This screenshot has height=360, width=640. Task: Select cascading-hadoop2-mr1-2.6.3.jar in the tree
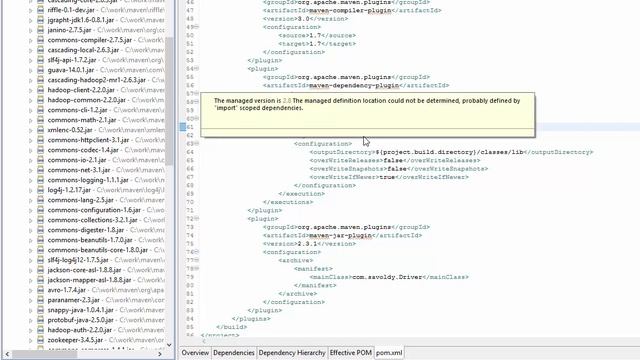[96, 80]
